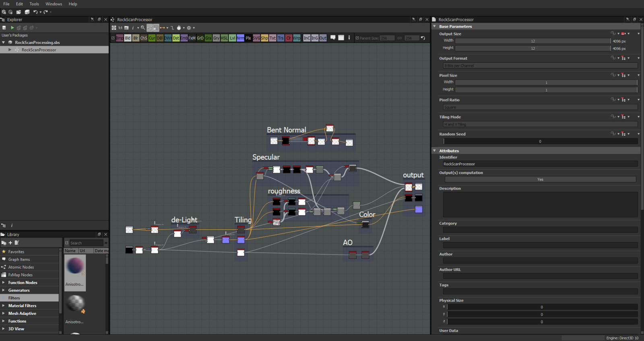Select Favorites in the Library list

pos(29,252)
